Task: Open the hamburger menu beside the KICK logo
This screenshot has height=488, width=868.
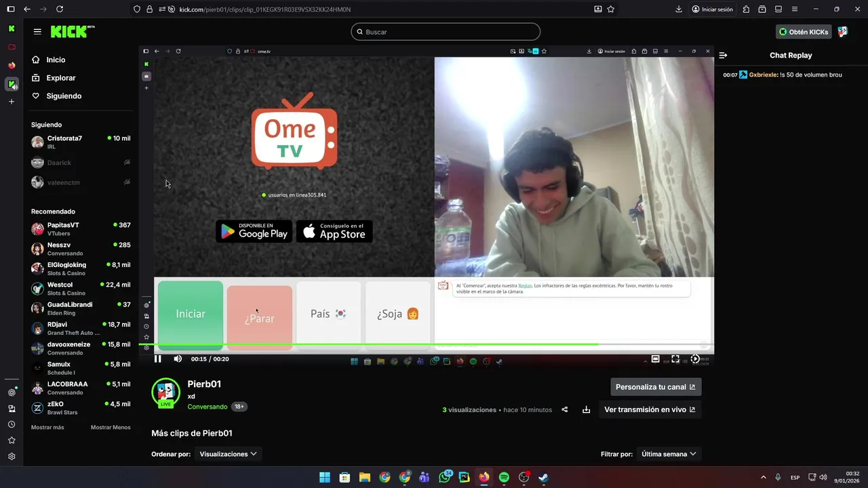Action: tap(37, 32)
